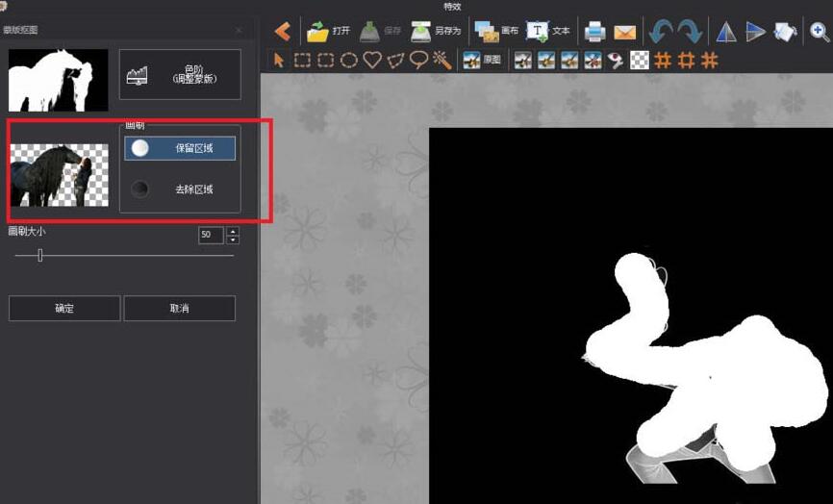
Task: Click the orange back arrow icon
Action: pos(283,32)
